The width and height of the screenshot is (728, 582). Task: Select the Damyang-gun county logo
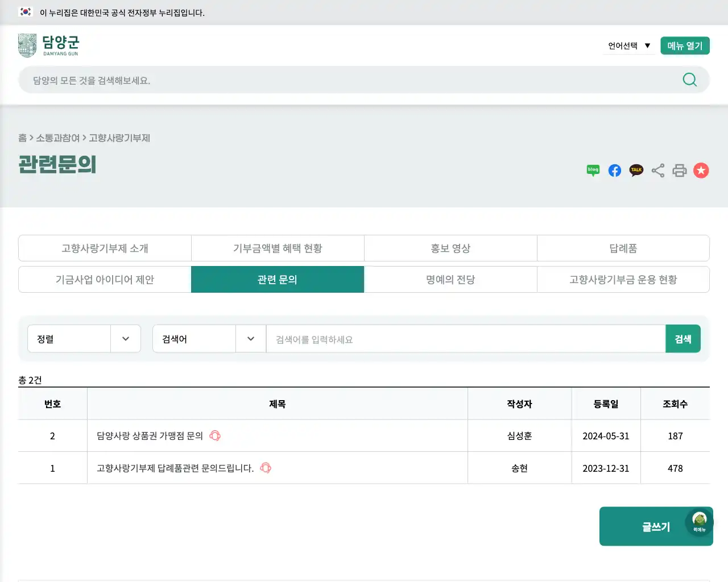(x=48, y=45)
